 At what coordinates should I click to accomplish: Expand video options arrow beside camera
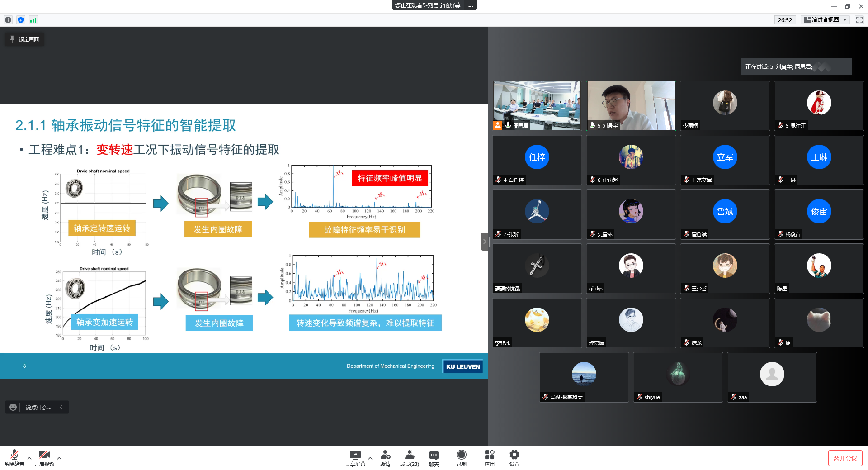pyautogui.click(x=59, y=458)
